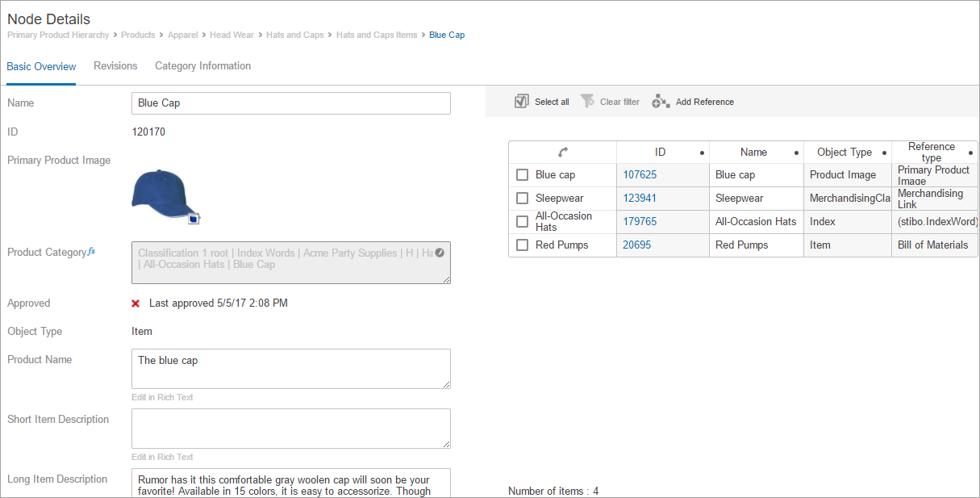Open reference ID 179765 link
980x498 pixels.
[640, 222]
